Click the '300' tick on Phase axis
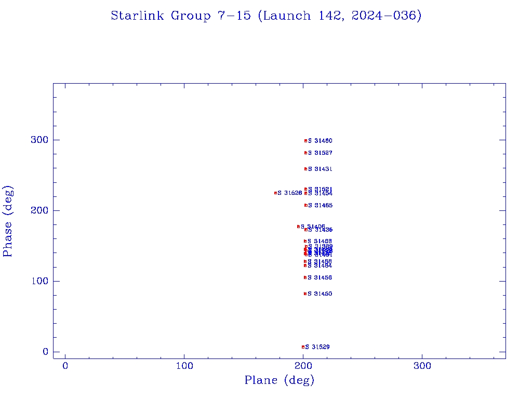Image resolution: width=532 pixels, height=399 pixels. click(x=39, y=140)
